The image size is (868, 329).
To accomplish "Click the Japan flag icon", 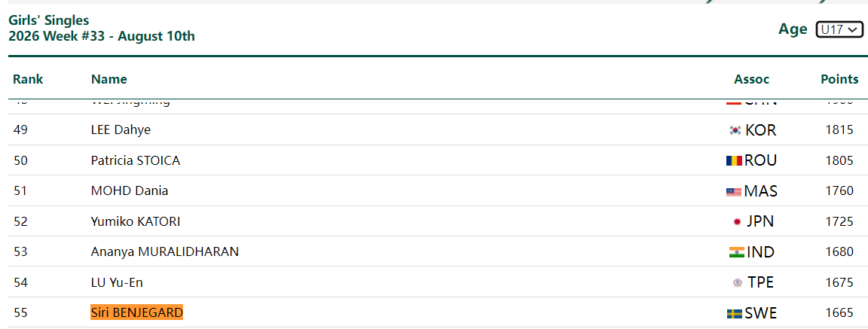I will pos(737,222).
